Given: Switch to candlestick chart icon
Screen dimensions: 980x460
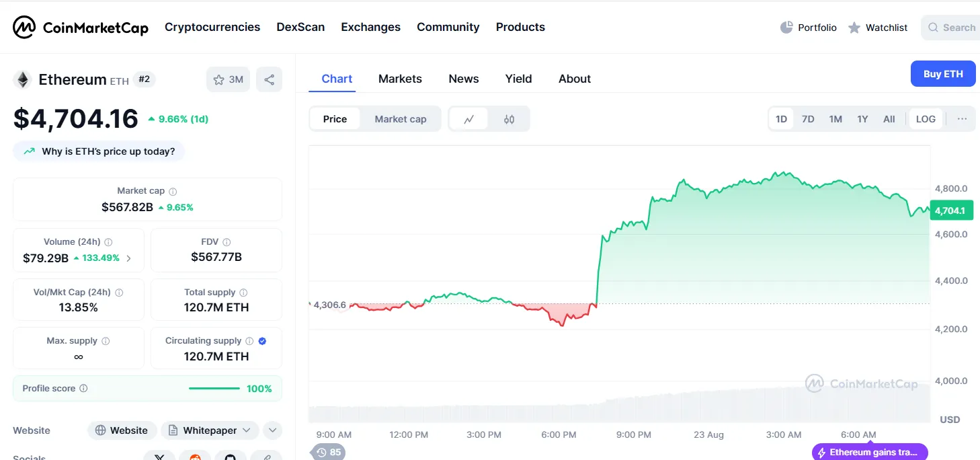Looking at the screenshot, I should click(x=509, y=119).
